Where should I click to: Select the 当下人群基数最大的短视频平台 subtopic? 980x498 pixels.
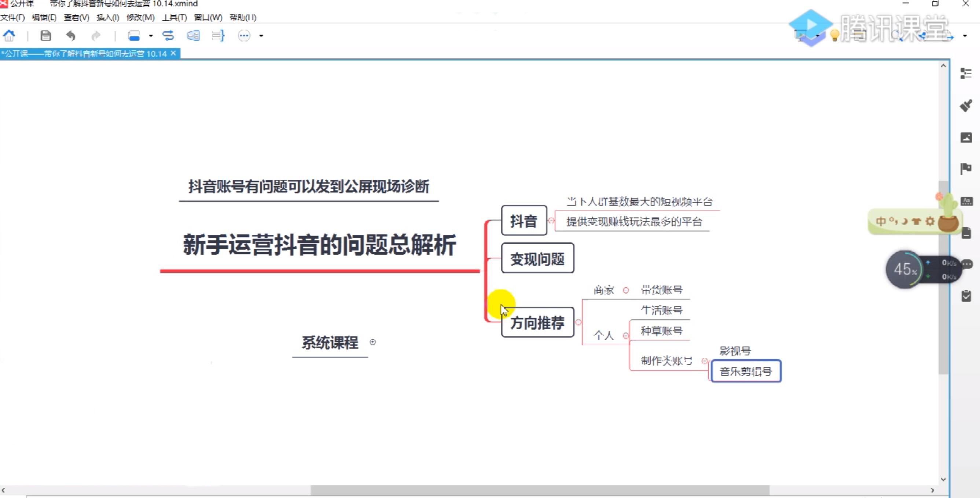tap(639, 201)
